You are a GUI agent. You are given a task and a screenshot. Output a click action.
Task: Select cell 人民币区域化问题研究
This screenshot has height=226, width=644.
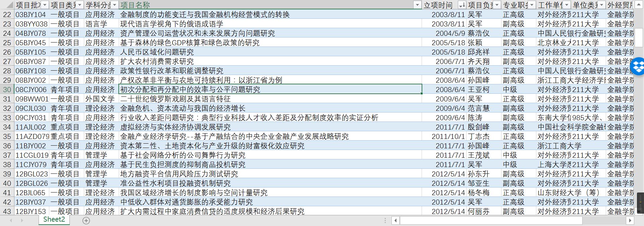(270, 52)
